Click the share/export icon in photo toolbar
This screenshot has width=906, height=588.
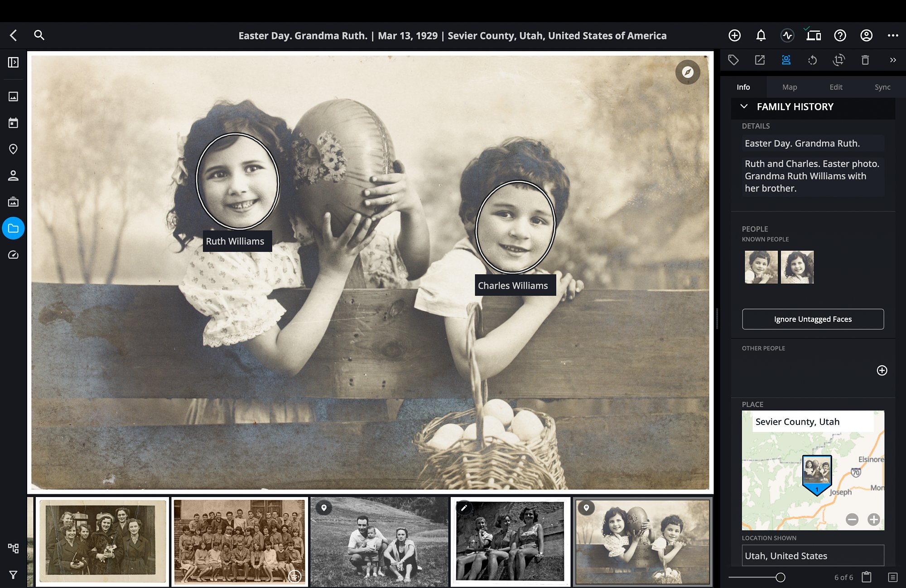[x=760, y=60]
